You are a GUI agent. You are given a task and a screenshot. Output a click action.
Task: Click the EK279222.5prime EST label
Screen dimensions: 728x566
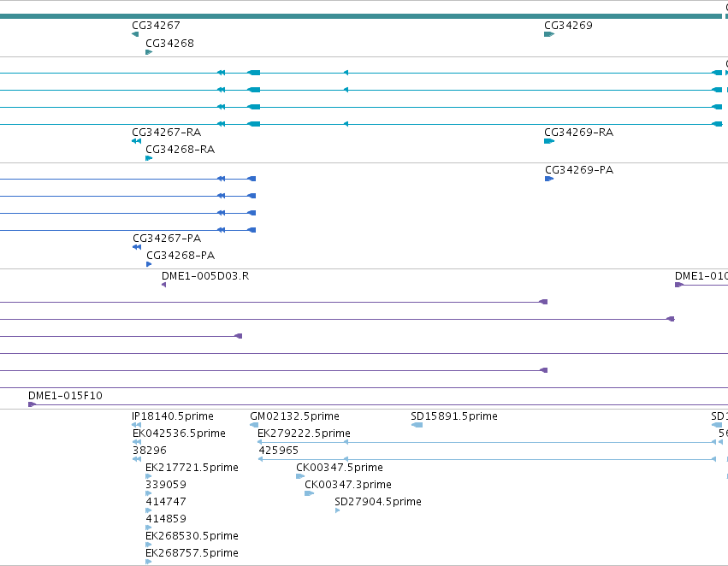click(304, 433)
